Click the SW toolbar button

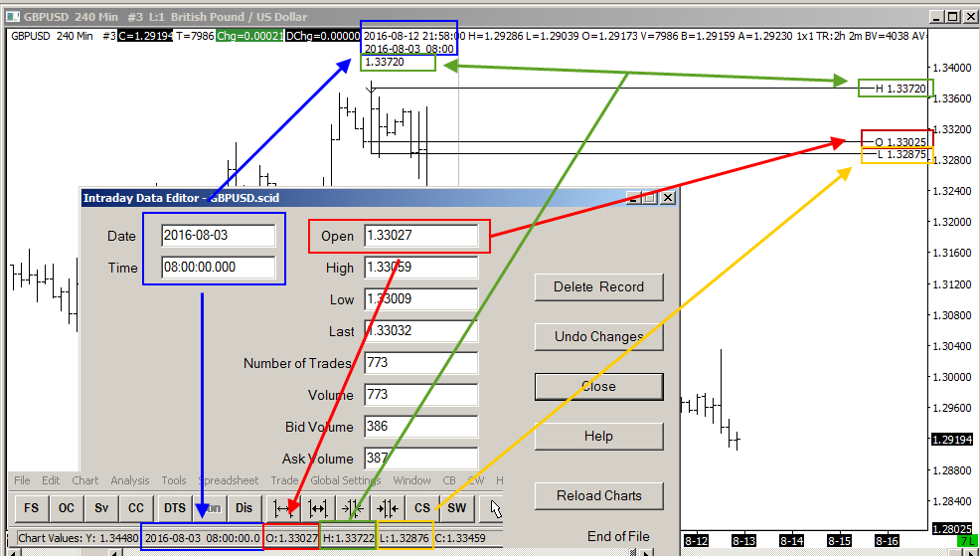click(457, 508)
